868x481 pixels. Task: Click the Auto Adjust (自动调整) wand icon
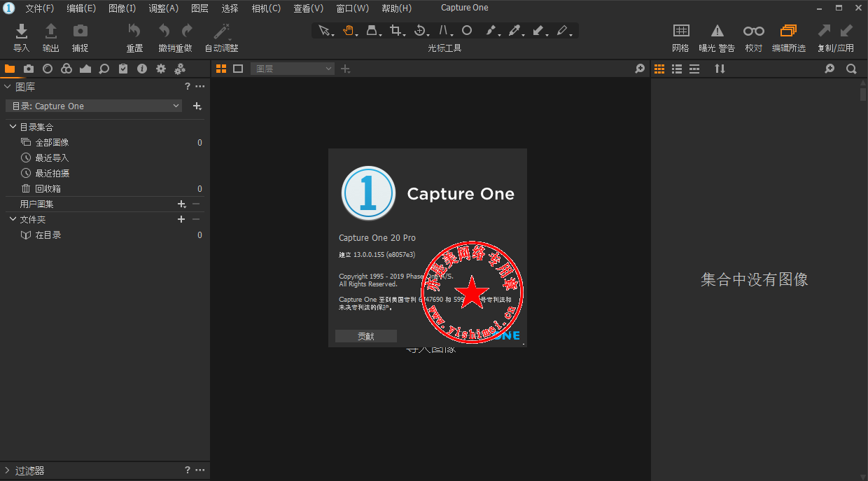click(222, 31)
